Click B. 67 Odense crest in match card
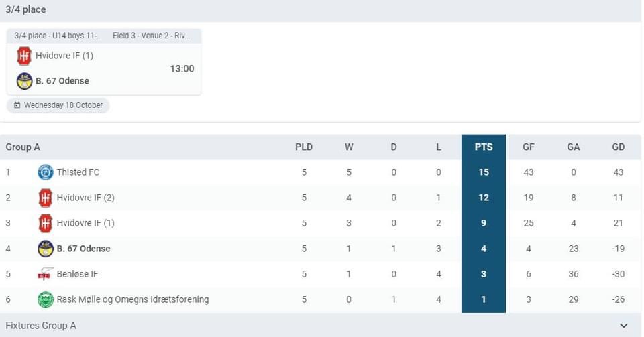The image size is (644, 337). click(x=24, y=81)
